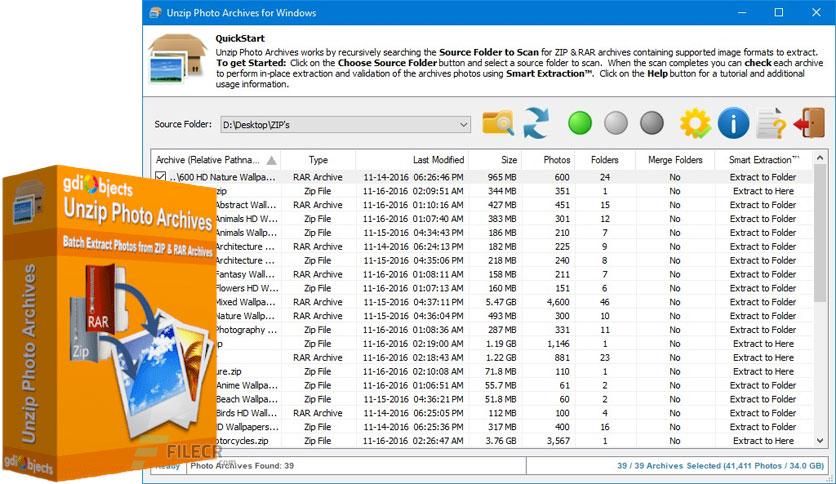The height and width of the screenshot is (484, 836).
Task: Click the list scroll down arrow
Action: coord(820,441)
